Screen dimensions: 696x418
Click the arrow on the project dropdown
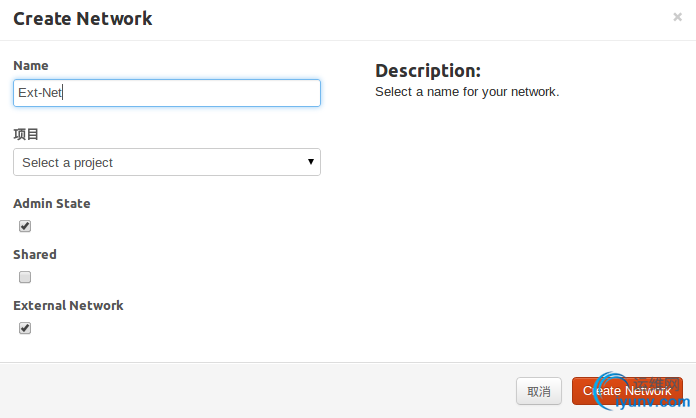[x=311, y=162]
